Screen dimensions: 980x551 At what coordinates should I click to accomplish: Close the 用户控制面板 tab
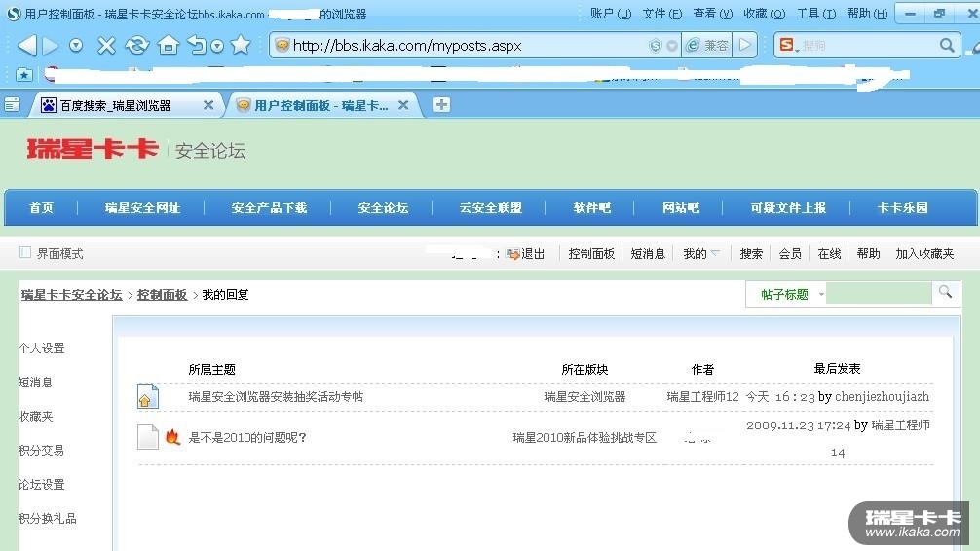403,105
